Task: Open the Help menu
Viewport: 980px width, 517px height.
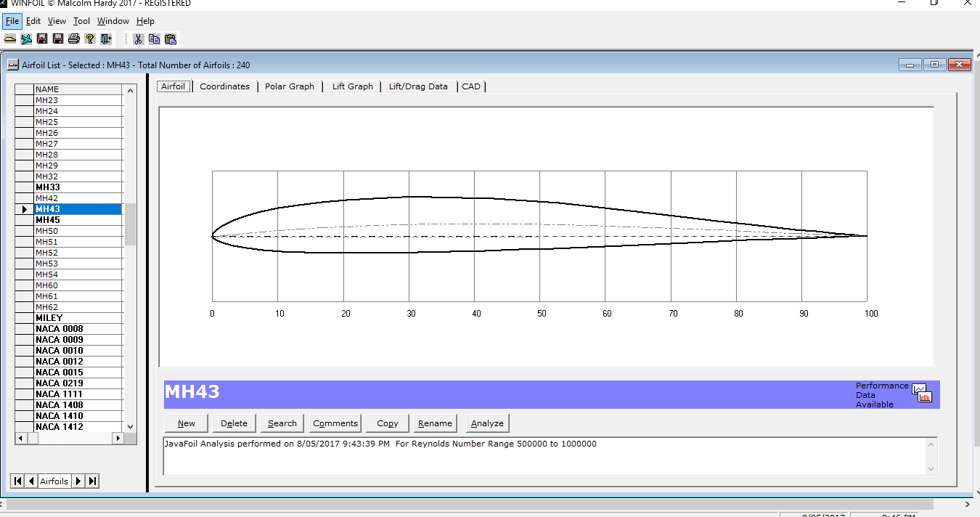Action: pyautogui.click(x=145, y=21)
